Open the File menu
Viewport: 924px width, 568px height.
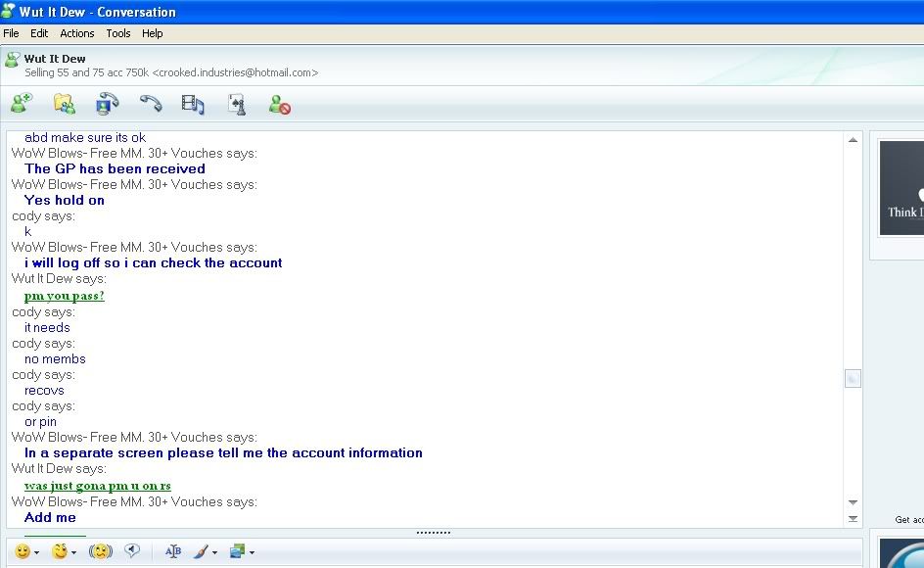[11, 33]
